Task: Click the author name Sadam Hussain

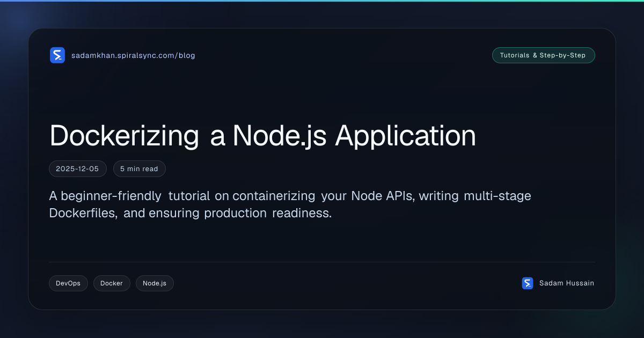Action: 567,283
